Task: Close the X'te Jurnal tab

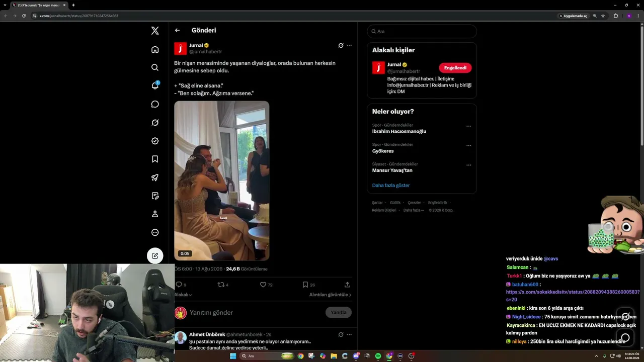Action: (64, 5)
